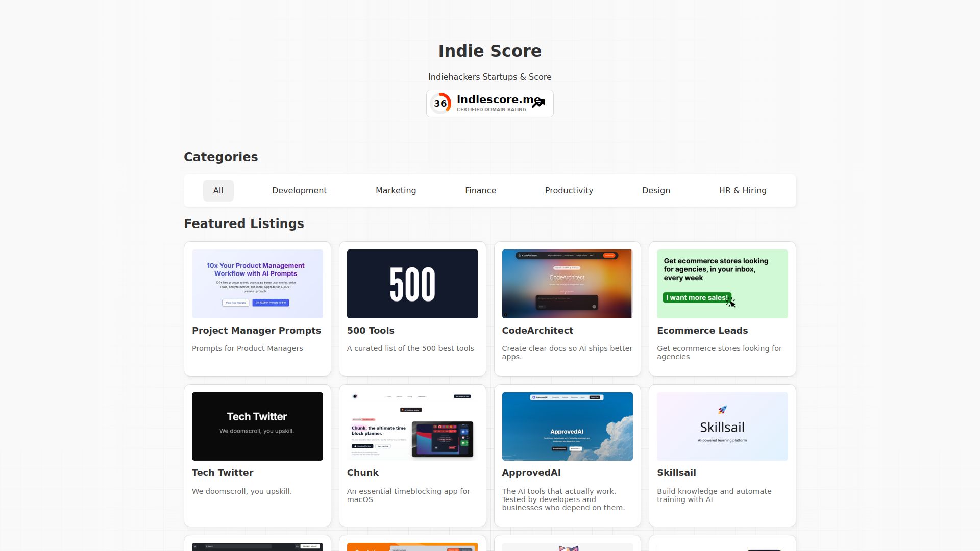Click the ApprovedAI preview image

click(567, 426)
